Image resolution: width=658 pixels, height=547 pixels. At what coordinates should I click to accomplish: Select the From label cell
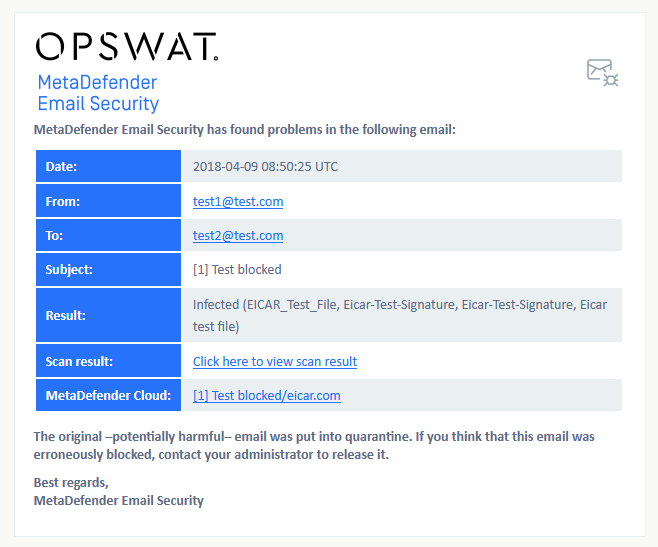[108, 201]
